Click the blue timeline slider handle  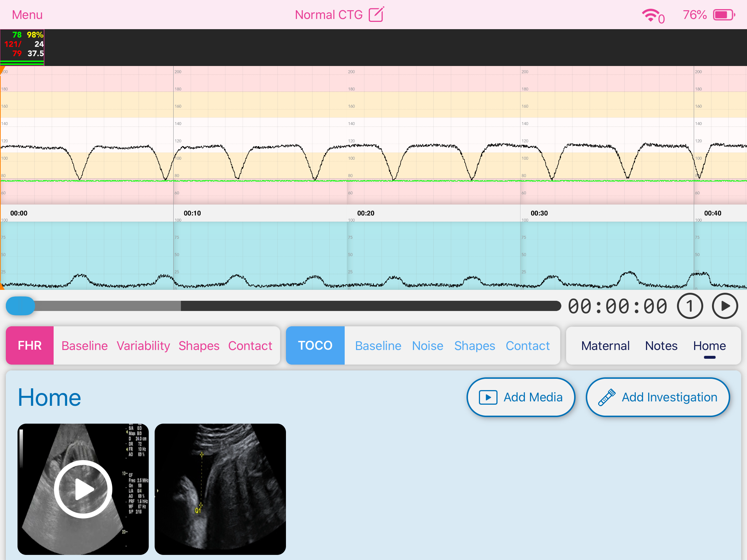(20, 306)
